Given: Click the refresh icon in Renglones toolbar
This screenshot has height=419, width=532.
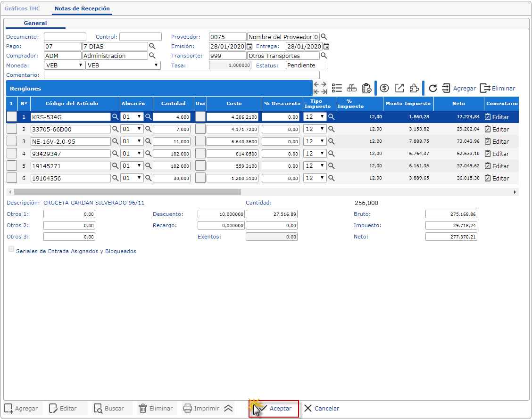Looking at the screenshot, I should pyautogui.click(x=432, y=88).
